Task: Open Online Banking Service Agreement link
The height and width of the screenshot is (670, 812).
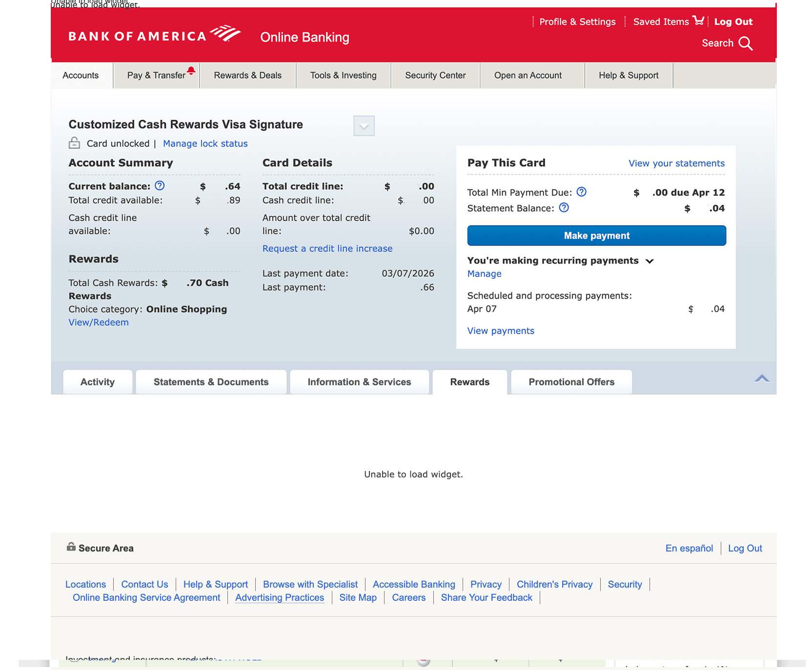Action: 146,597
